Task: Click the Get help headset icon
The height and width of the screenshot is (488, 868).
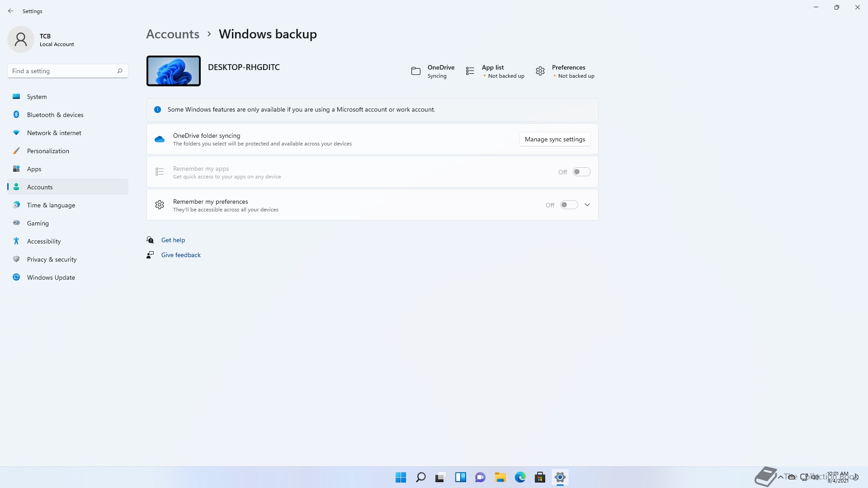Action: pos(150,240)
